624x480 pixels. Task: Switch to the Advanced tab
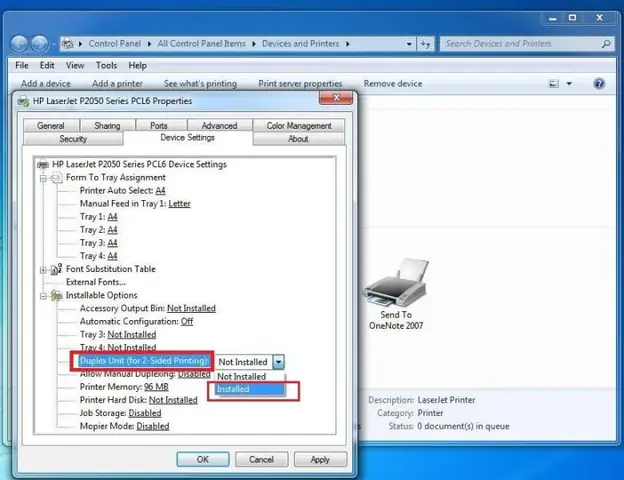[219, 125]
